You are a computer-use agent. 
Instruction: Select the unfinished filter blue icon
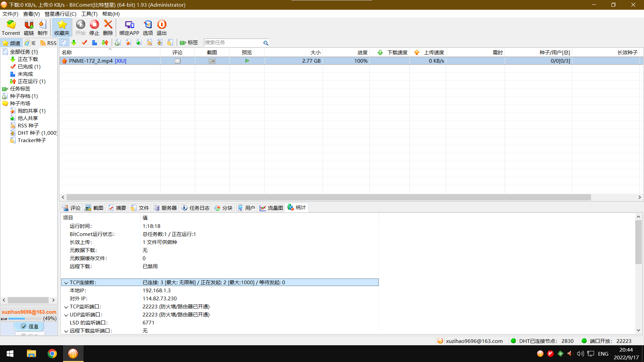pos(95,43)
